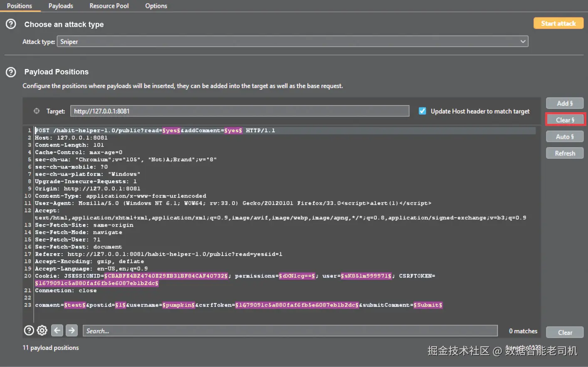The image size is (588, 367).
Task: Click the sec-ch-ua-platform: "Windows" line
Action: tap(87, 174)
